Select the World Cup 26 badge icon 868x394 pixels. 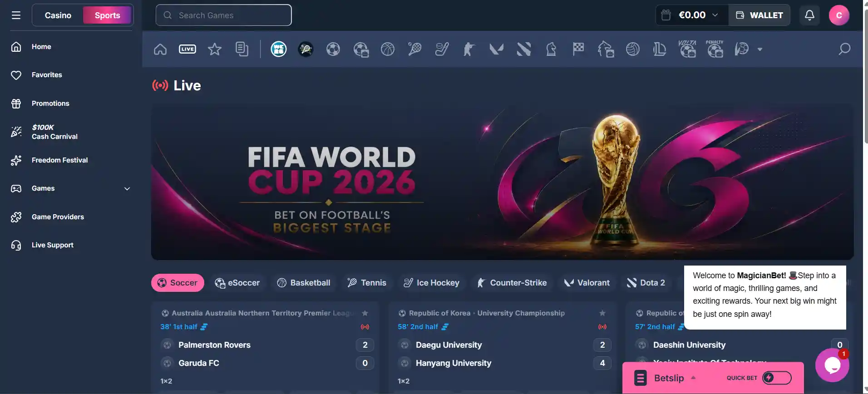(279, 49)
